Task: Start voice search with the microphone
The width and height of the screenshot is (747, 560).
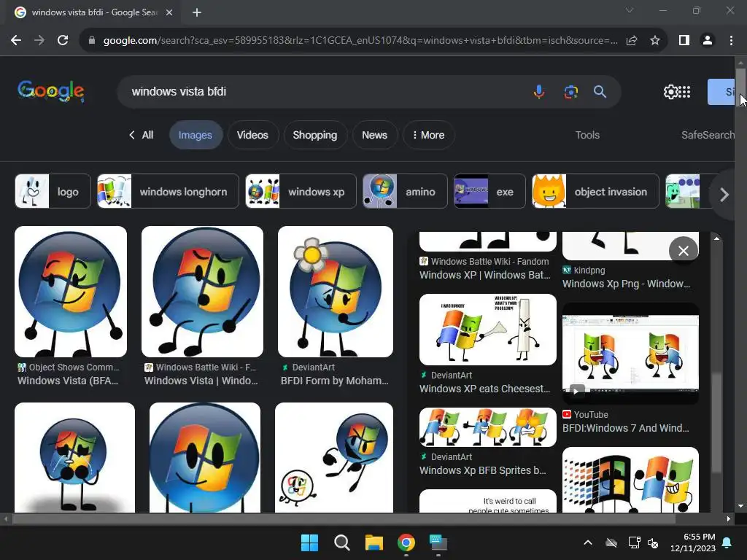Action: tap(539, 91)
